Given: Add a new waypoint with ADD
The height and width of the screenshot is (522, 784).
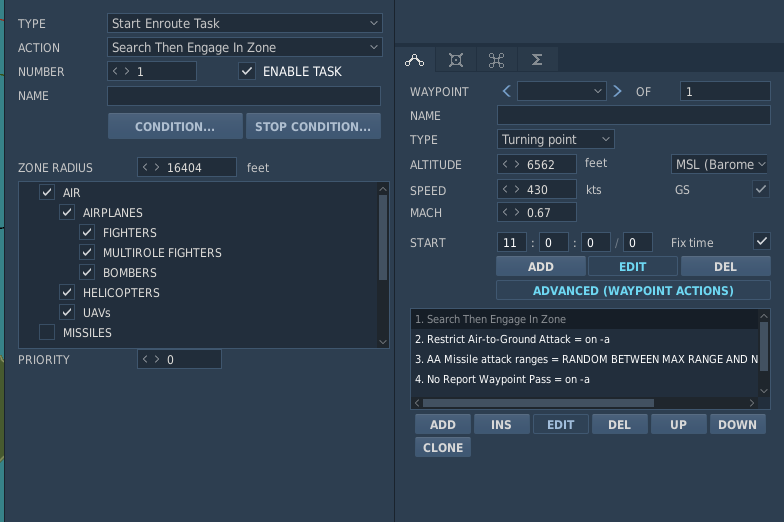Looking at the screenshot, I should pos(540,266).
